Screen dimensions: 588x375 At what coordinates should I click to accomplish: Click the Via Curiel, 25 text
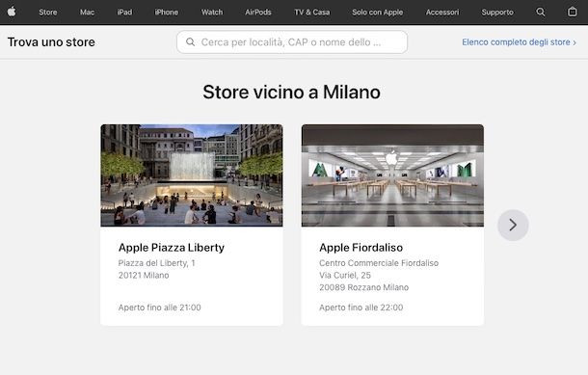click(x=345, y=276)
